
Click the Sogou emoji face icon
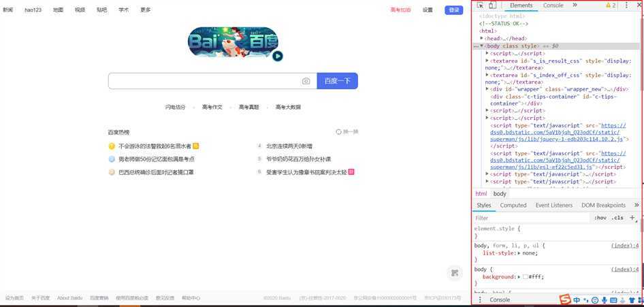click(x=595, y=300)
